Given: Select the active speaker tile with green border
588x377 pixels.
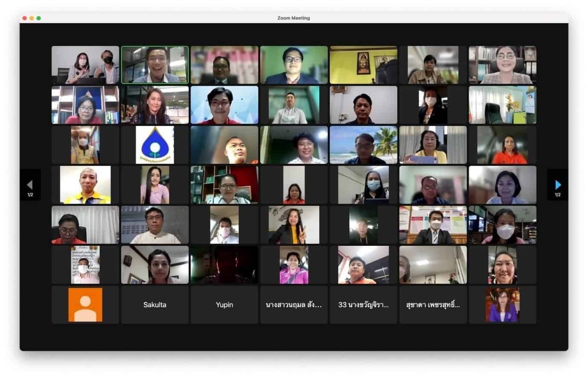Looking at the screenshot, I should (155, 65).
